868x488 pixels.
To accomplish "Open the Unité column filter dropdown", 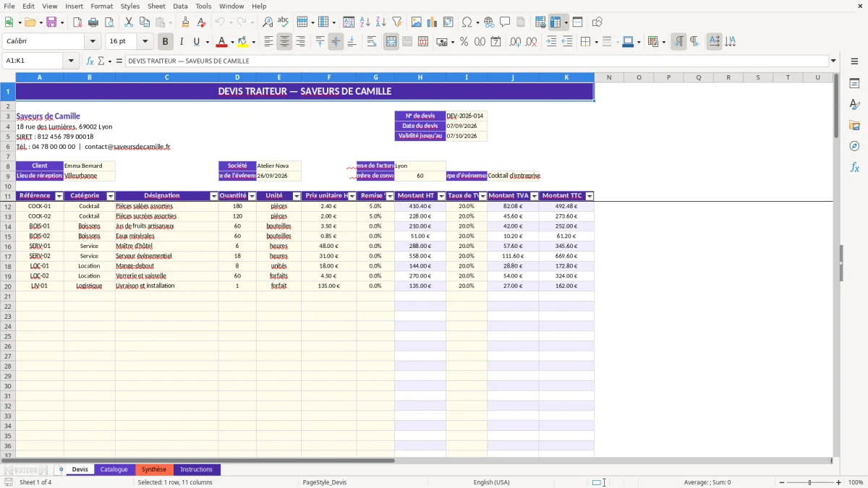I will coord(297,196).
